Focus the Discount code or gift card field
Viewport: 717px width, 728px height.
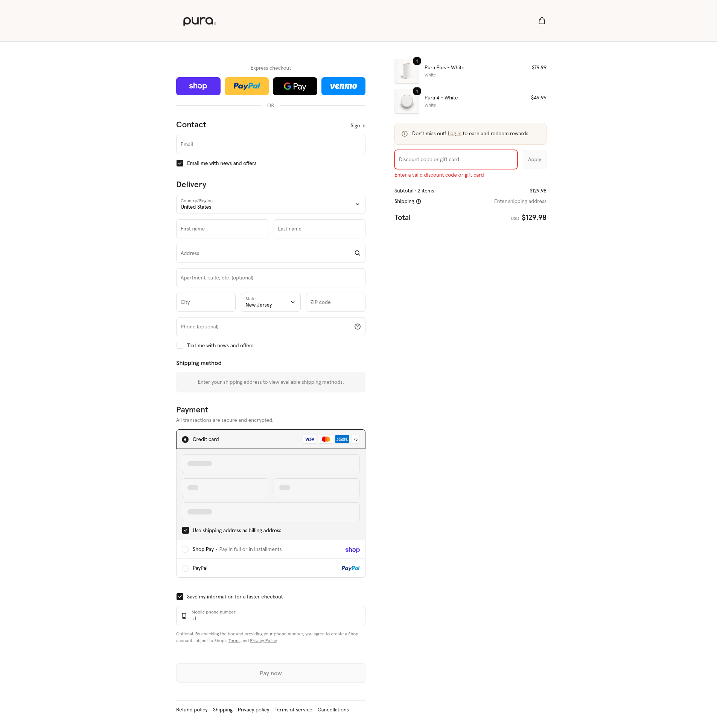pyautogui.click(x=455, y=159)
